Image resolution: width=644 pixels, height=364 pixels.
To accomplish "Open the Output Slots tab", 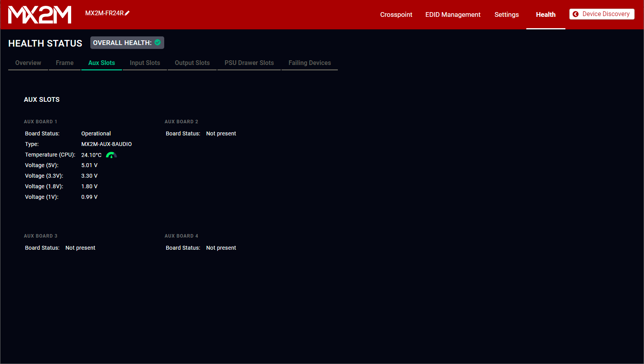I will [x=192, y=63].
